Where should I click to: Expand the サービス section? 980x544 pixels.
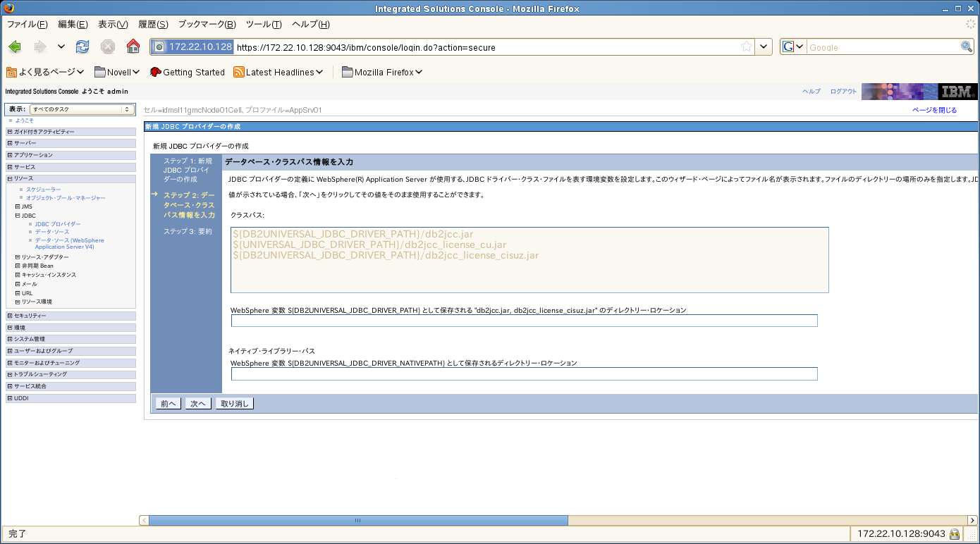(9, 167)
